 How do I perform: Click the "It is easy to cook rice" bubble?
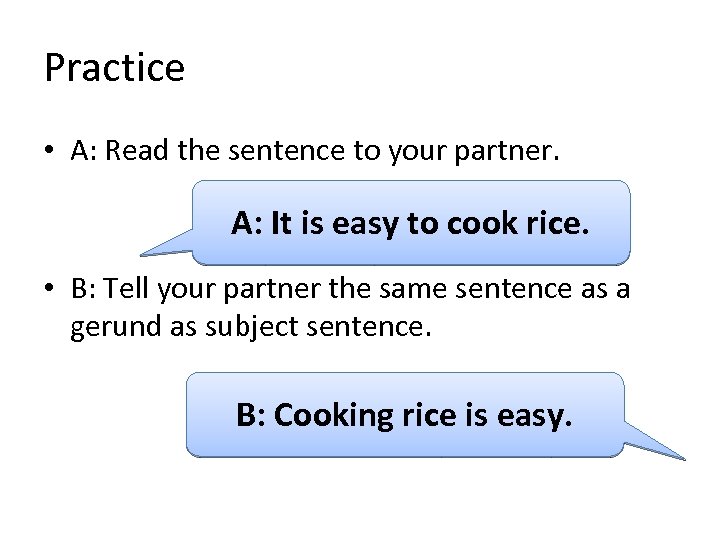[x=411, y=222]
